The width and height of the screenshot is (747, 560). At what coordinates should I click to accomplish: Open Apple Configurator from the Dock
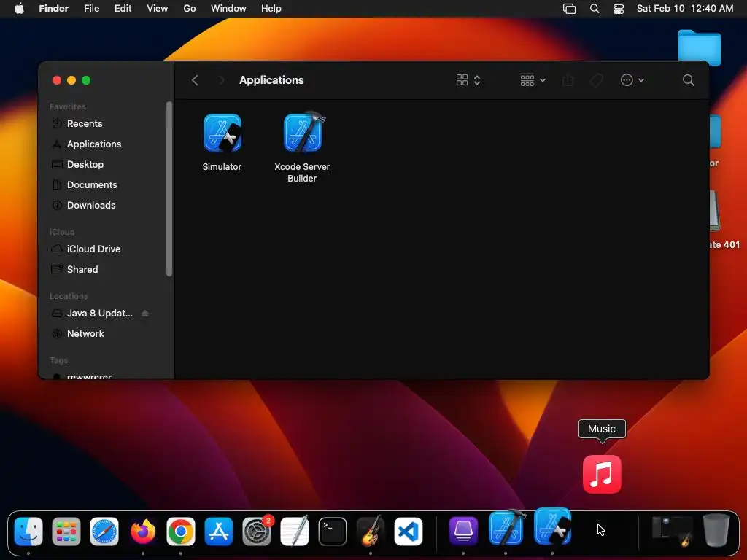click(x=463, y=530)
